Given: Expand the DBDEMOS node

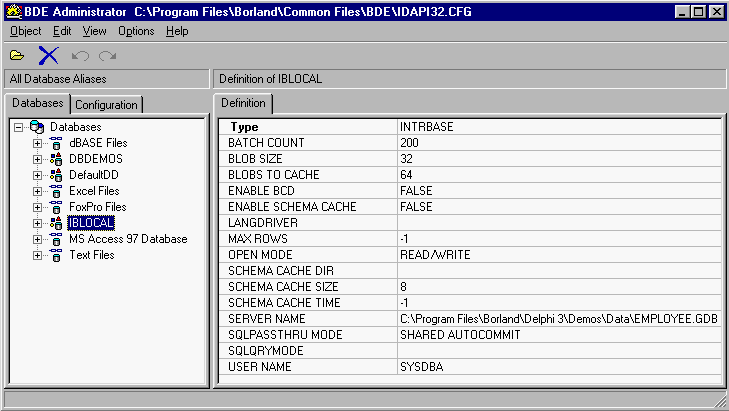Looking at the screenshot, I should click(37, 159).
